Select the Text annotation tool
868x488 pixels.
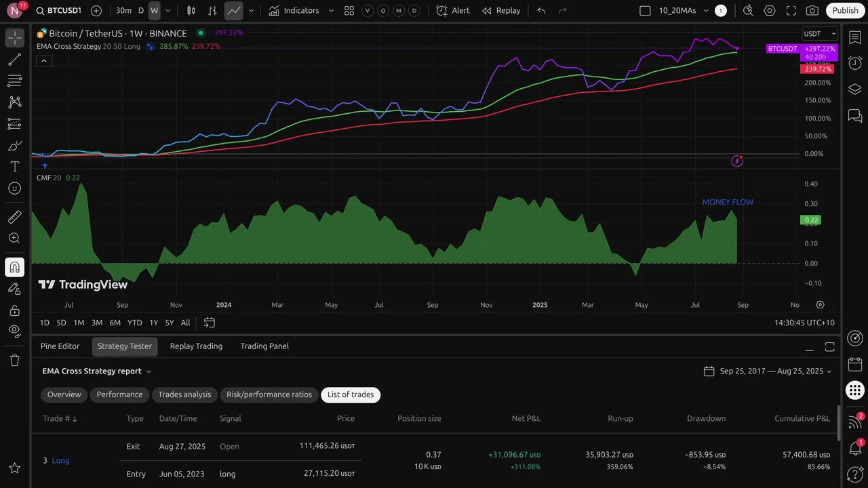point(14,167)
